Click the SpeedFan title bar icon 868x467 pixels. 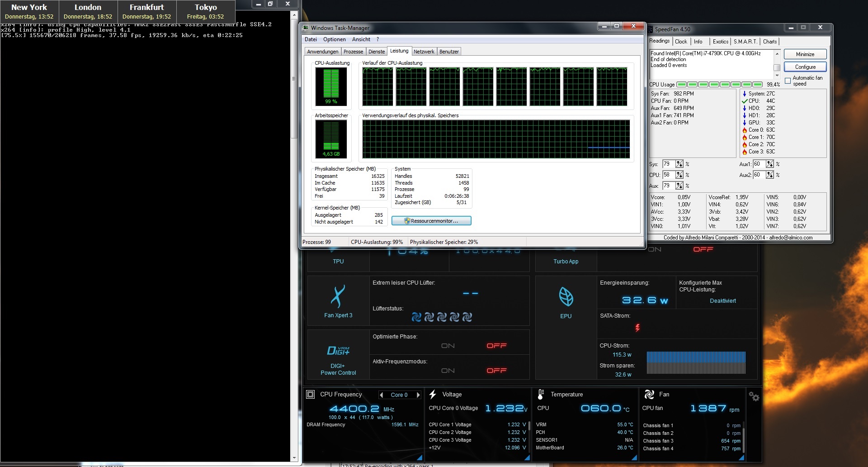pyautogui.click(x=651, y=29)
